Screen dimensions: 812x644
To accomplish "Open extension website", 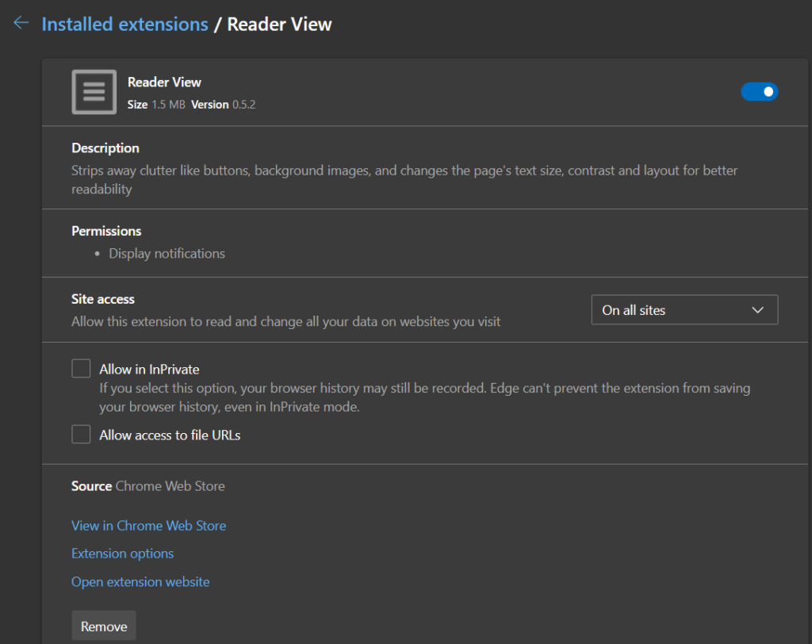I will point(140,581).
